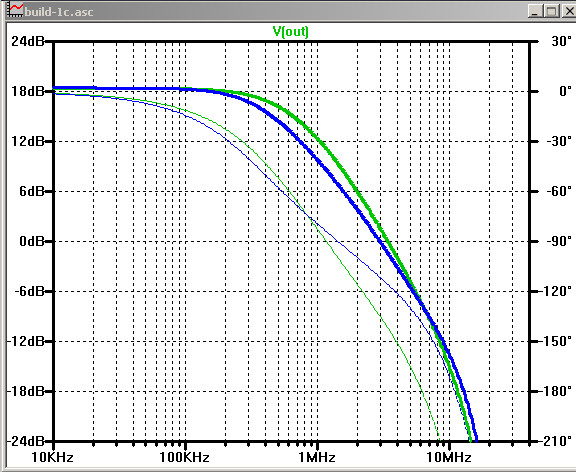Minimize the build-1c.asc plot window

click(536, 11)
